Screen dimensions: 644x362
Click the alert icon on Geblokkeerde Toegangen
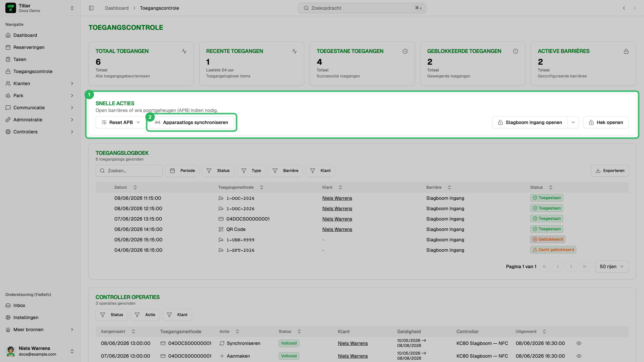(x=516, y=51)
